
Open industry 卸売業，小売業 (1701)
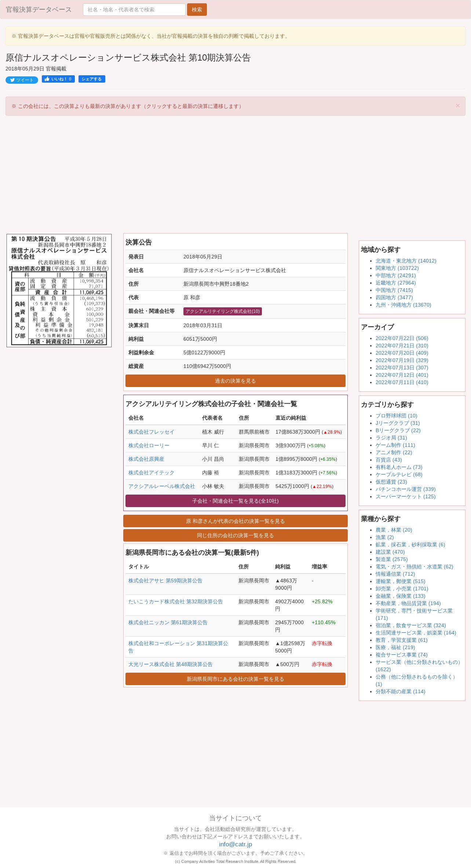[402, 589]
